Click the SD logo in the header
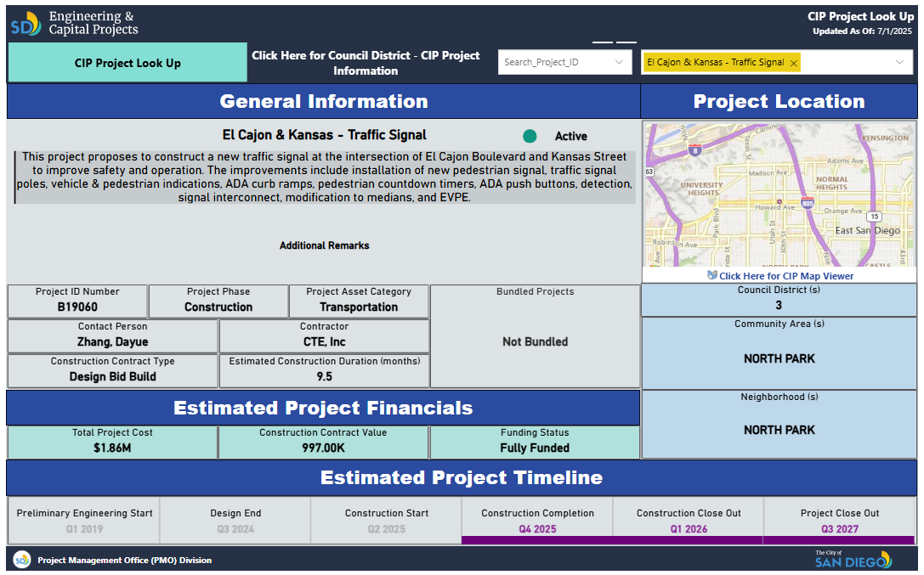 click(26, 24)
